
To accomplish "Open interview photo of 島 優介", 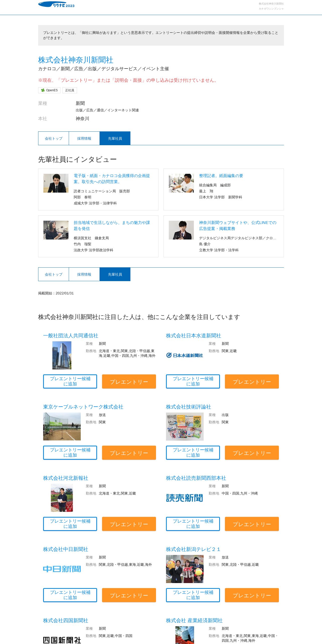I will click(181, 230).
